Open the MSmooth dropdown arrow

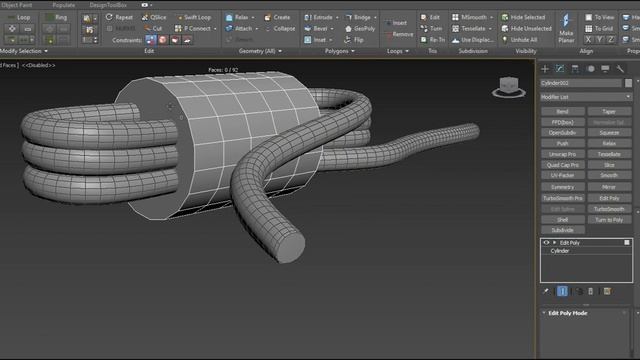(491, 17)
